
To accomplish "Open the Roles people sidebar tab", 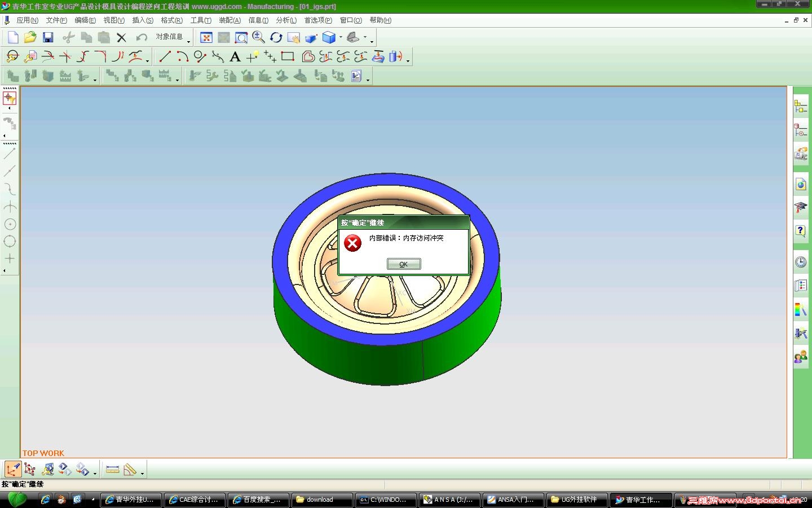I will click(801, 357).
